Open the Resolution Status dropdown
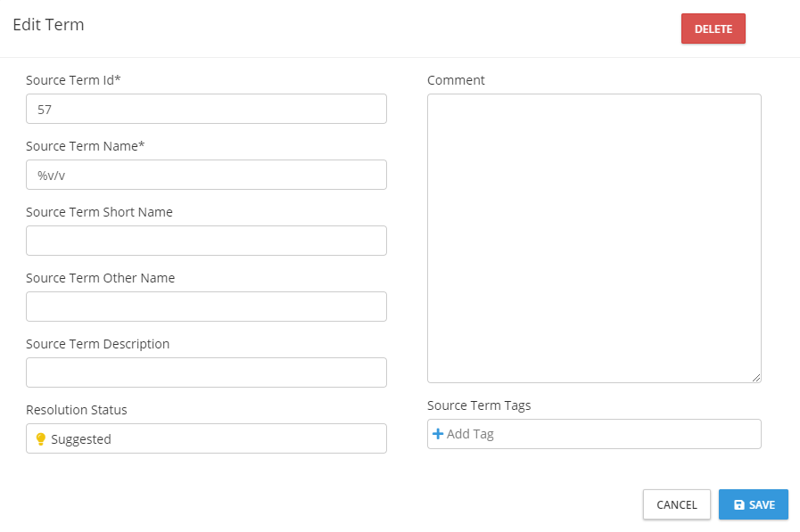Screen dimensions: 800x532 click(206, 438)
